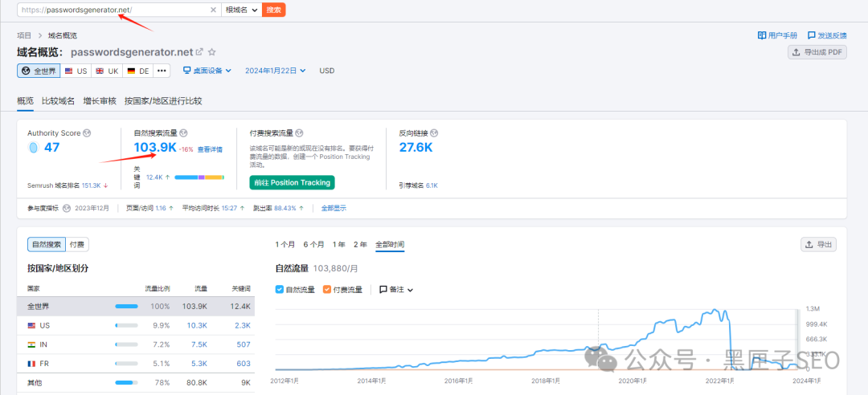Expand the 备注 notes dropdown
This screenshot has width=868, height=395.
(395, 289)
